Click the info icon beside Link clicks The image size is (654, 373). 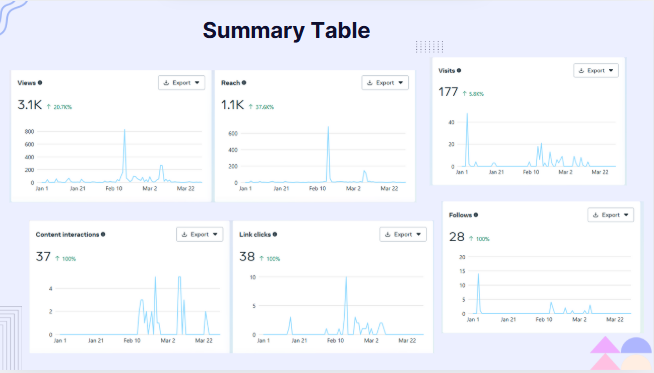coord(275,234)
